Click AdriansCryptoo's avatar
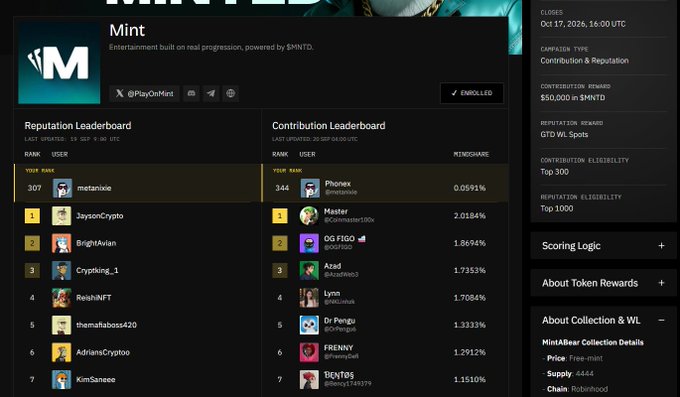Image resolution: width=680 pixels, height=397 pixels. coord(62,352)
